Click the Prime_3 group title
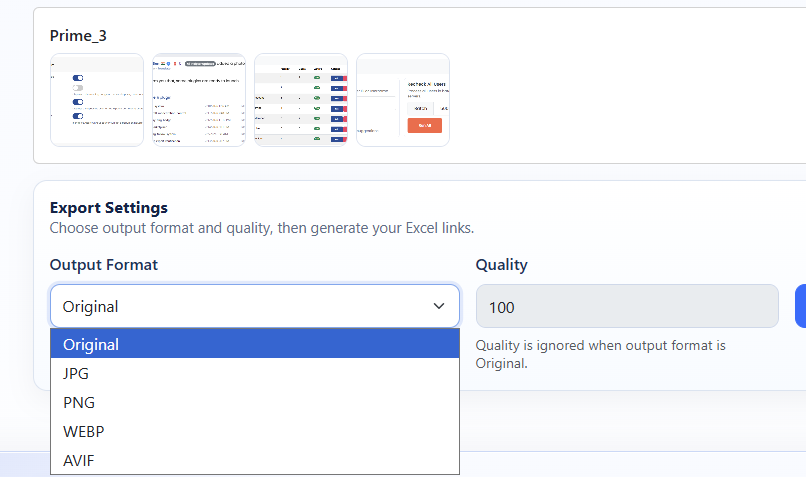 pyautogui.click(x=78, y=36)
